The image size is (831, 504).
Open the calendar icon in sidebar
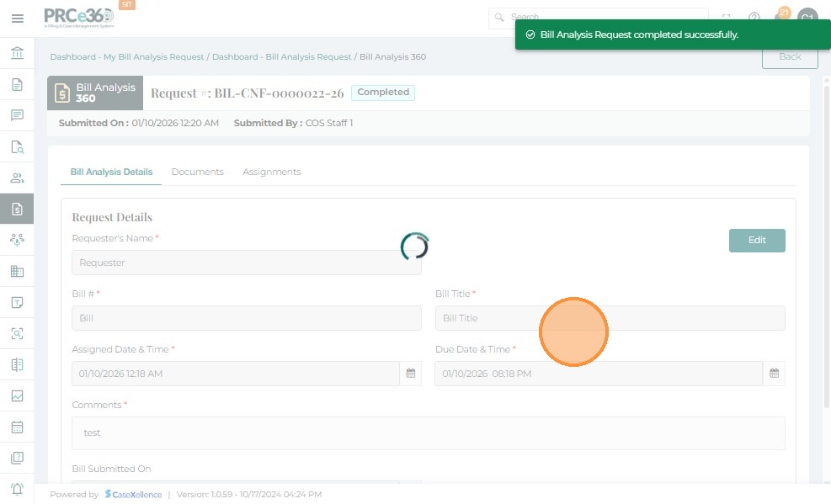point(17,427)
